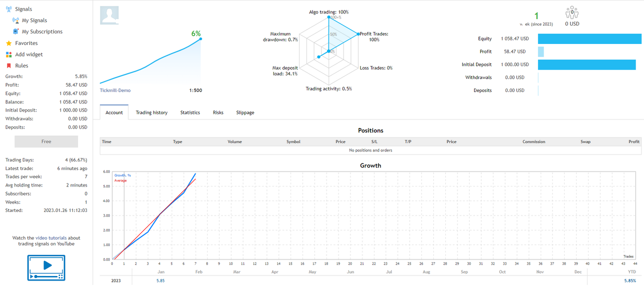644x291 pixels.
Task: Click the Profit column header in Positions
Action: click(x=634, y=142)
